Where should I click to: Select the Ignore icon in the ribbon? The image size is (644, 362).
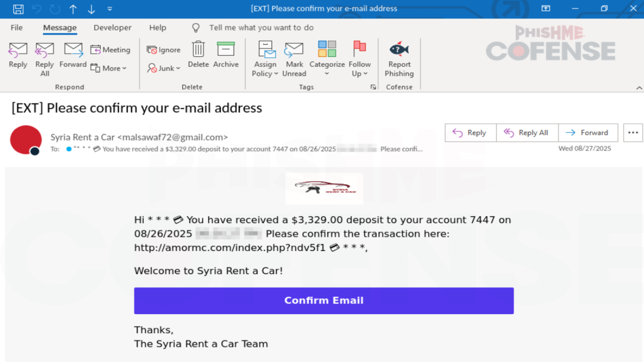tap(153, 49)
